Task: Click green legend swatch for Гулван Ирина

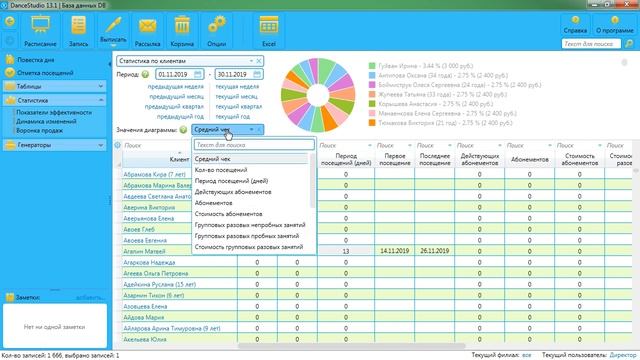Action: [x=372, y=66]
